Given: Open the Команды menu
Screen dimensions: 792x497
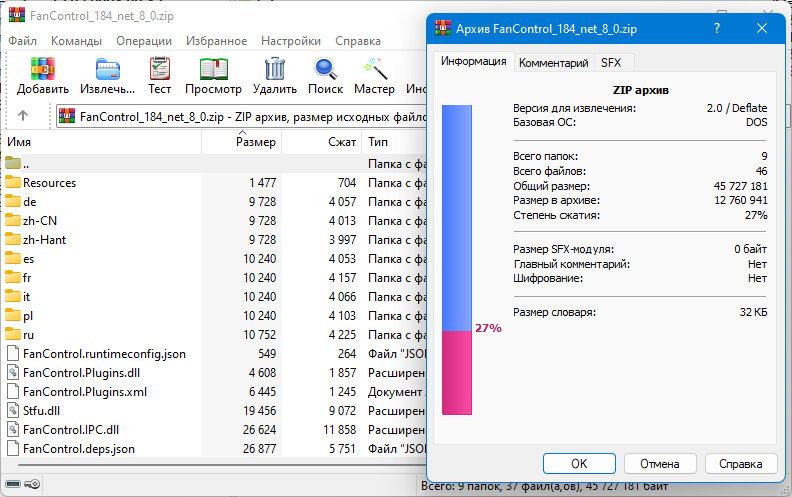Looking at the screenshot, I should point(76,41).
